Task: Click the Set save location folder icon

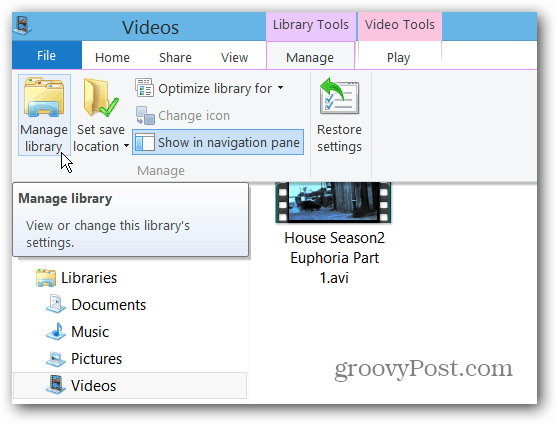Action: pos(101,97)
